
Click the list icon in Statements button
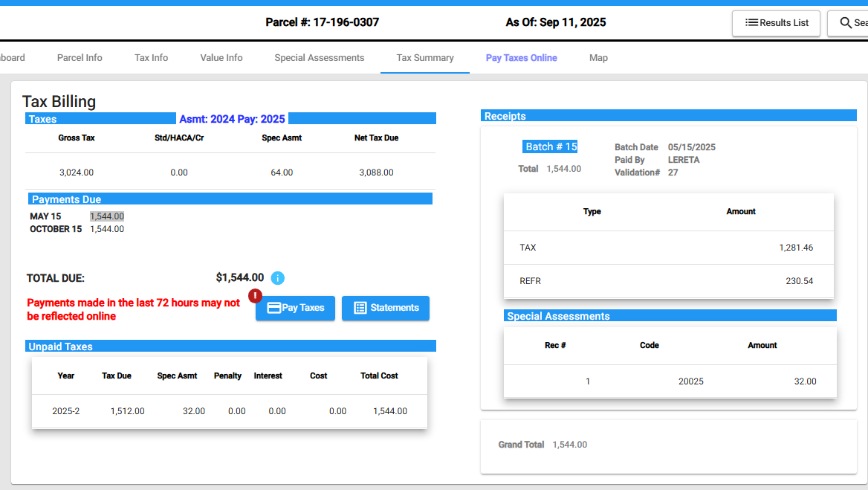(360, 308)
